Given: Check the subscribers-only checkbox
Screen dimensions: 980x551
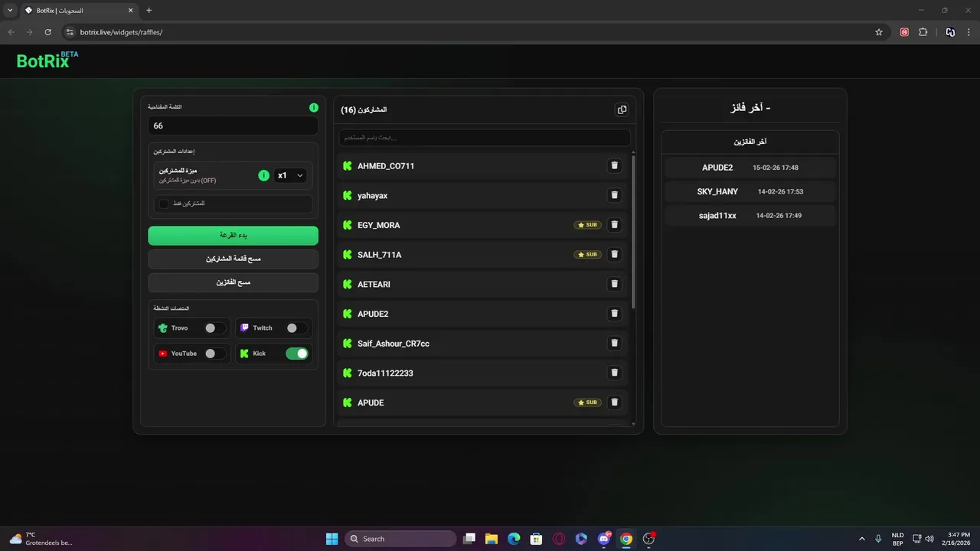Looking at the screenshot, I should (x=163, y=204).
